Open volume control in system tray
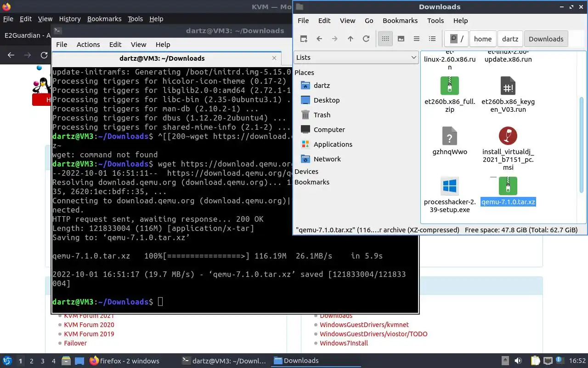The image size is (588, 368). point(518,361)
